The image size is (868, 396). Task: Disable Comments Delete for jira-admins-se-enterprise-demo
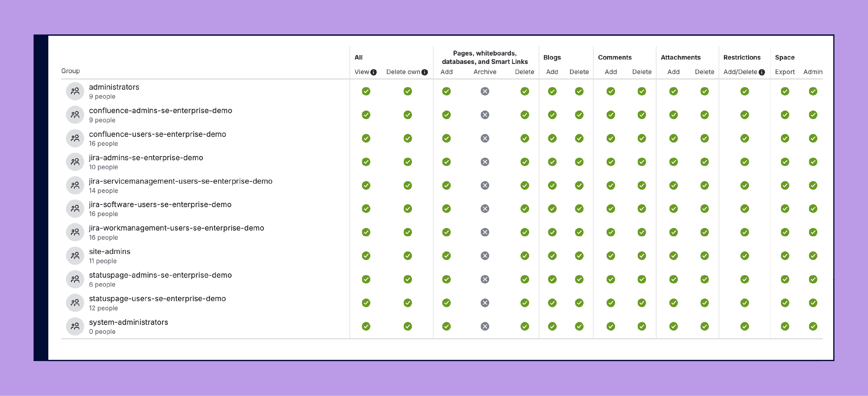641,162
